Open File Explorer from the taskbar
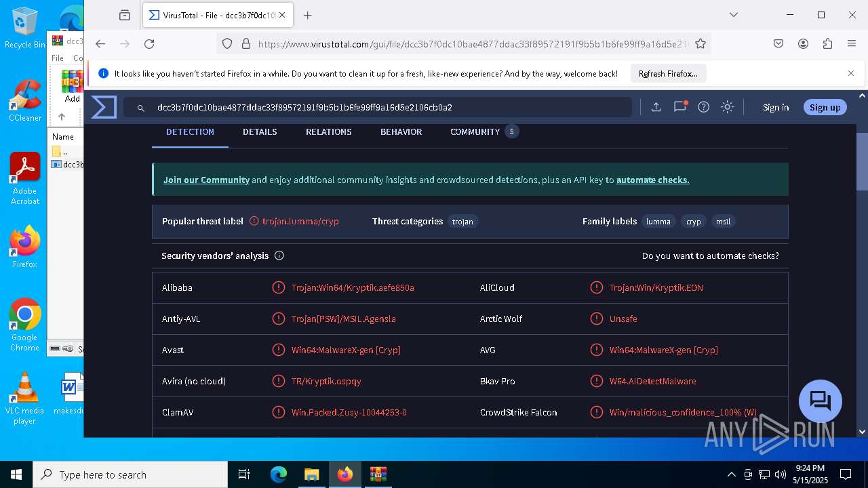Image resolution: width=868 pixels, height=488 pixels. tap(311, 474)
